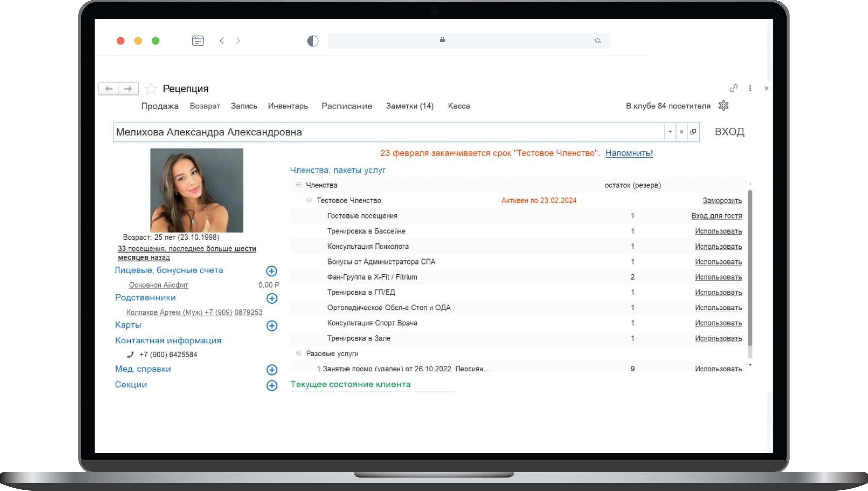Click the client photo thumbnail
The height and width of the screenshot is (491, 868).
click(x=197, y=190)
